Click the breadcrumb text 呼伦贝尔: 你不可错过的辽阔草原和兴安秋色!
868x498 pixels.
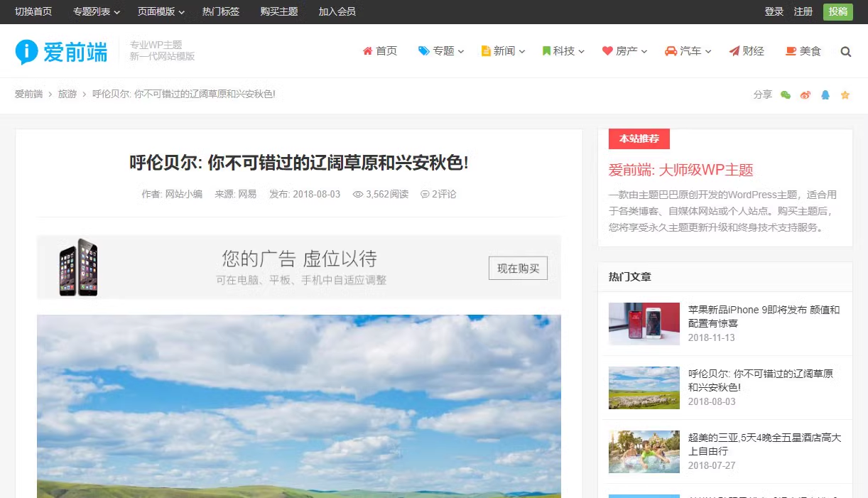[184, 94]
